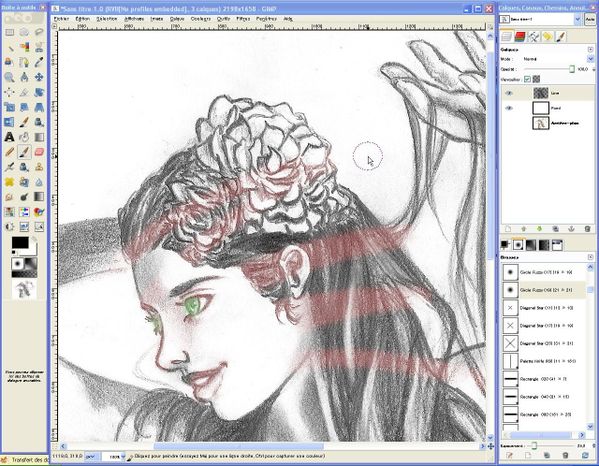Open the image menu button at ruler corner
The image size is (599, 466).
[55, 26]
